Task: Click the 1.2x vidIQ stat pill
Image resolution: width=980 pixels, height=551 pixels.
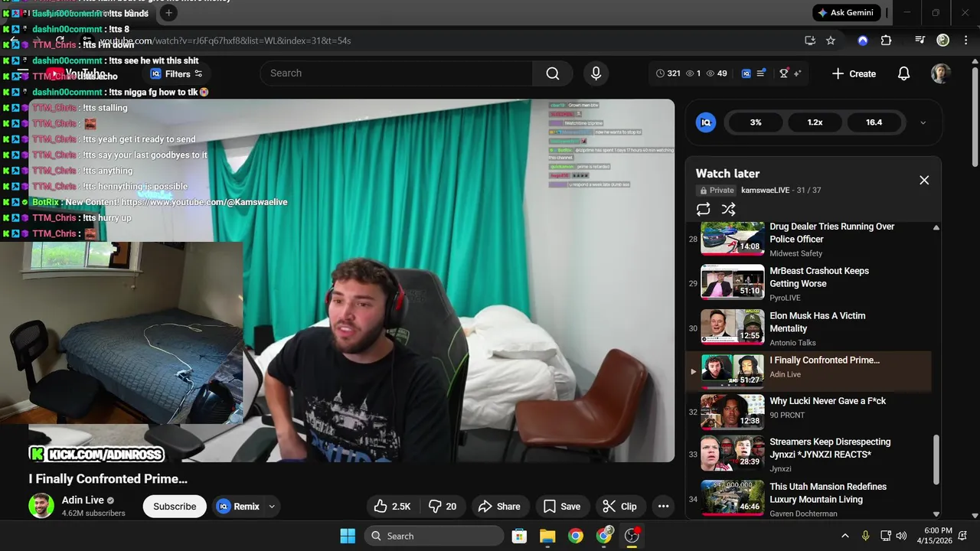Action: 815,122
